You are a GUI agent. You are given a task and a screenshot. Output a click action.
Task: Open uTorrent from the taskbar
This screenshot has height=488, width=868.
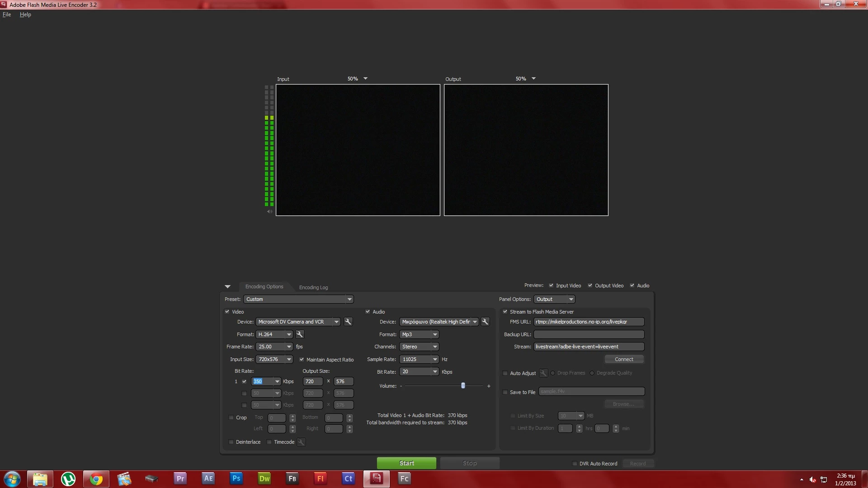pos(68,479)
